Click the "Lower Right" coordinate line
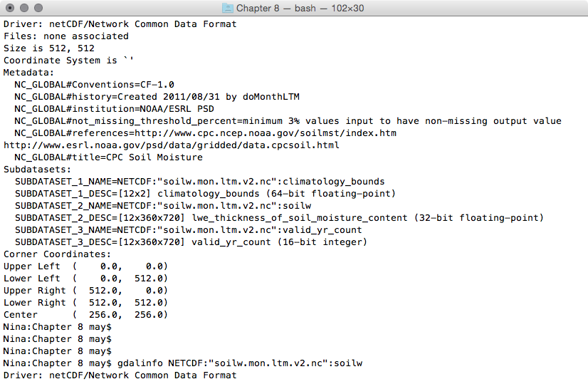 point(85,303)
